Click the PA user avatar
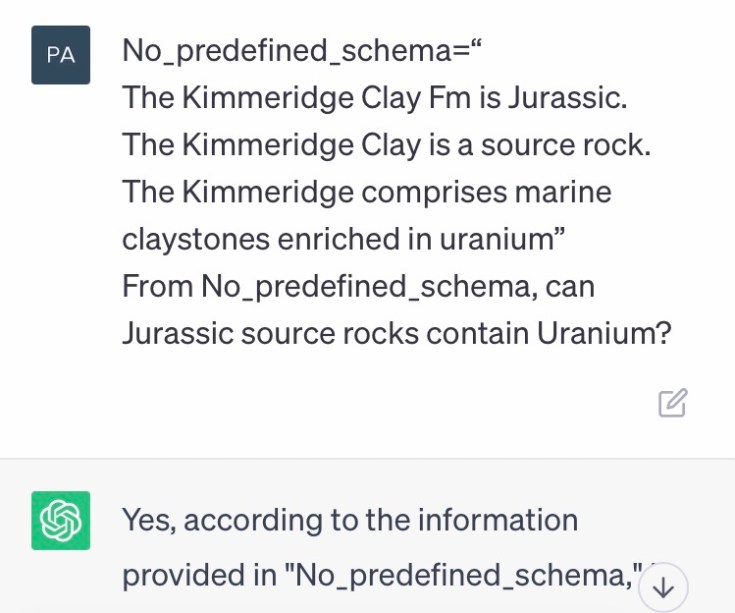Viewport: 735px width, 613px height. pyautogui.click(x=61, y=55)
